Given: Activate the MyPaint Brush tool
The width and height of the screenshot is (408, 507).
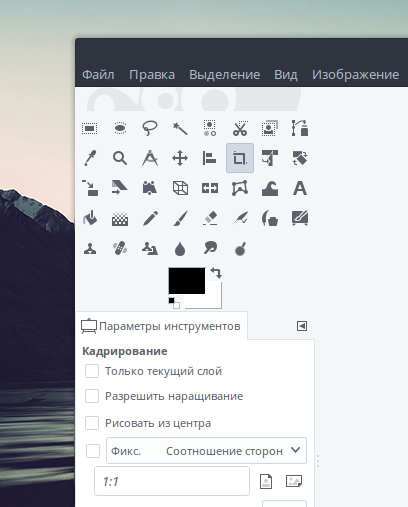Looking at the screenshot, I should click(300, 218).
